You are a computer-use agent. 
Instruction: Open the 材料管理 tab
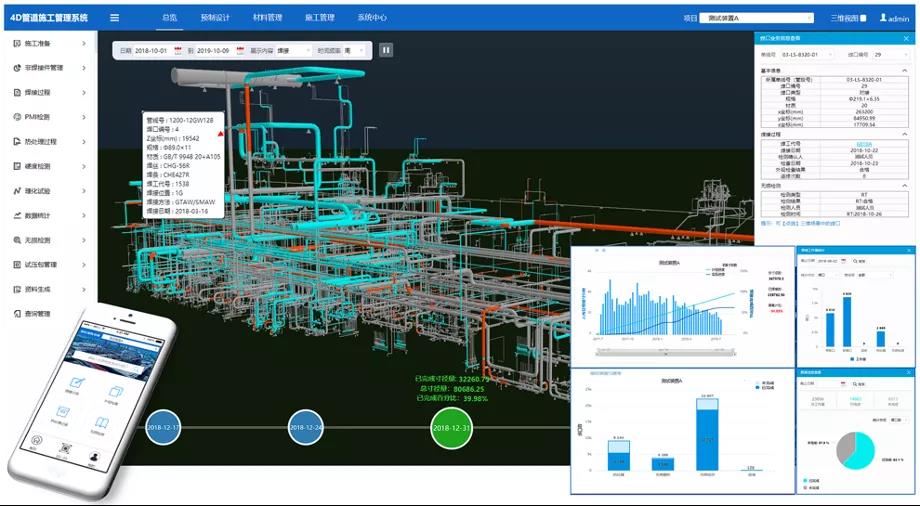click(267, 18)
